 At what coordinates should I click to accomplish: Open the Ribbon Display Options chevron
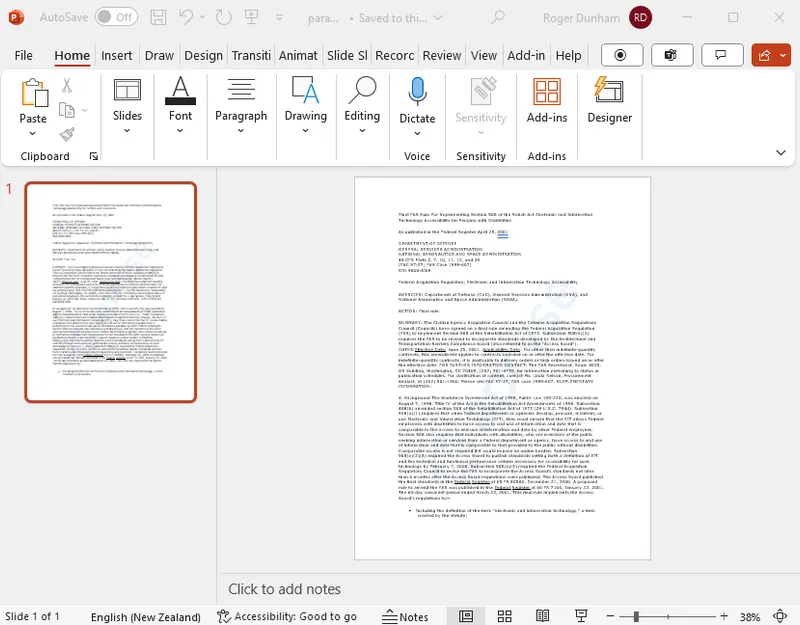tap(781, 152)
